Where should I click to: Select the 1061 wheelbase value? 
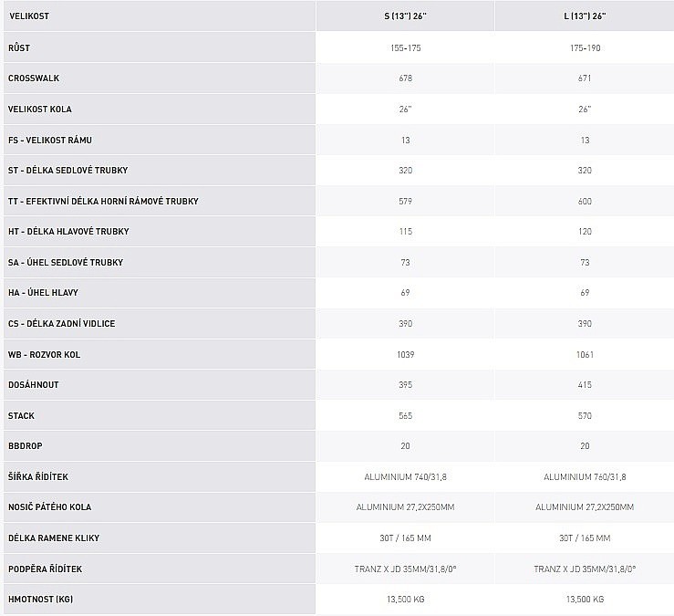point(585,354)
